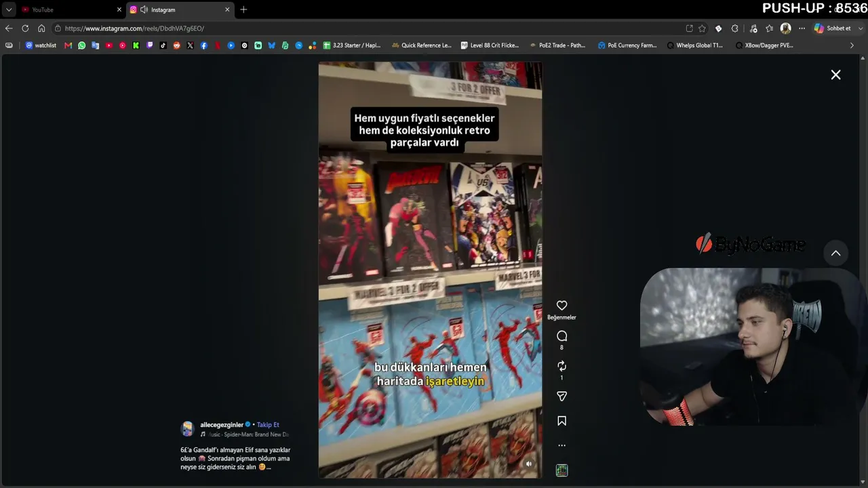This screenshot has height=488, width=868.
Task: Open the PoE Currency Farm bookmark
Action: pos(627,45)
